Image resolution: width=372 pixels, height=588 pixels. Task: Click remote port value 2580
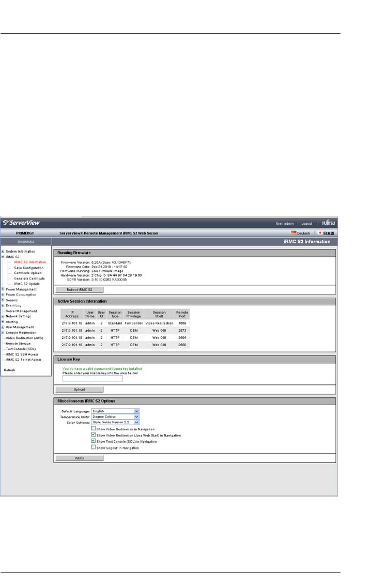(182, 345)
